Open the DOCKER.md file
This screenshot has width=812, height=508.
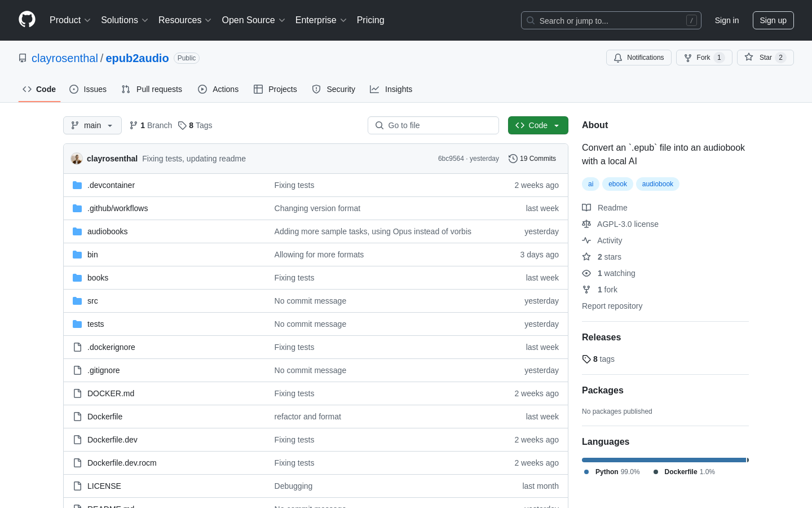point(111,393)
